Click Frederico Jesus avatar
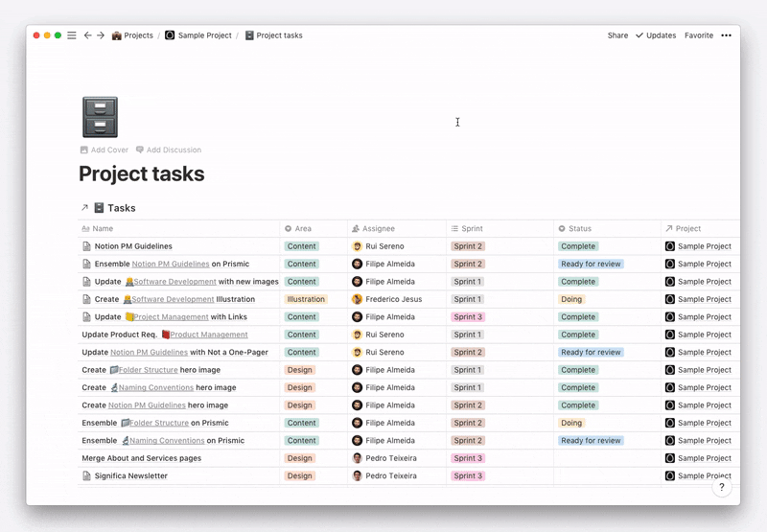Viewport: 767px width, 532px height. (357, 299)
